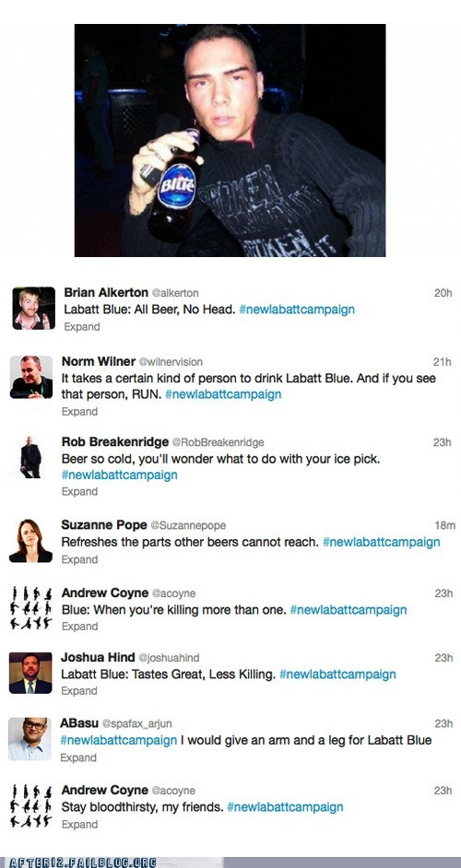Image resolution: width=461 pixels, height=868 pixels.
Task: Click the Suzanne Pope name link
Action: click(104, 525)
